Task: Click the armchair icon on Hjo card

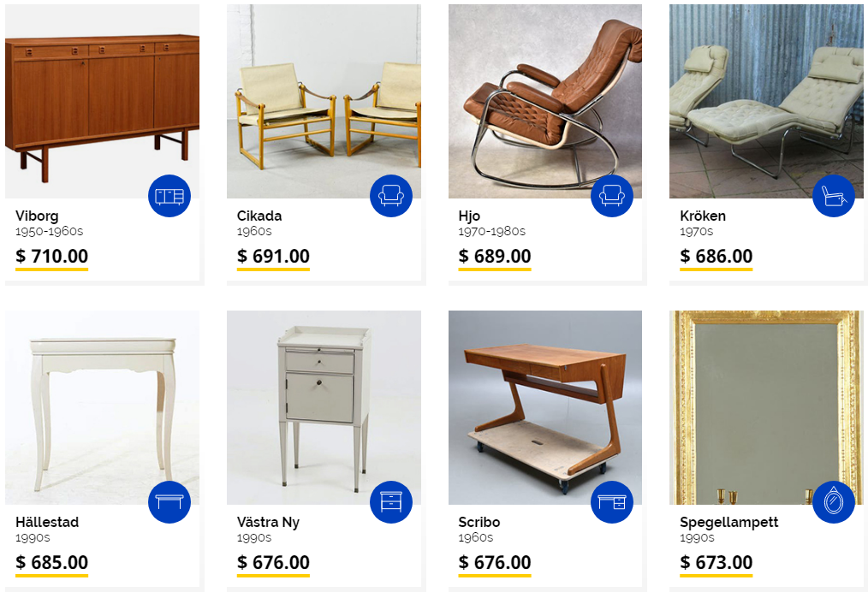Action: (612, 196)
